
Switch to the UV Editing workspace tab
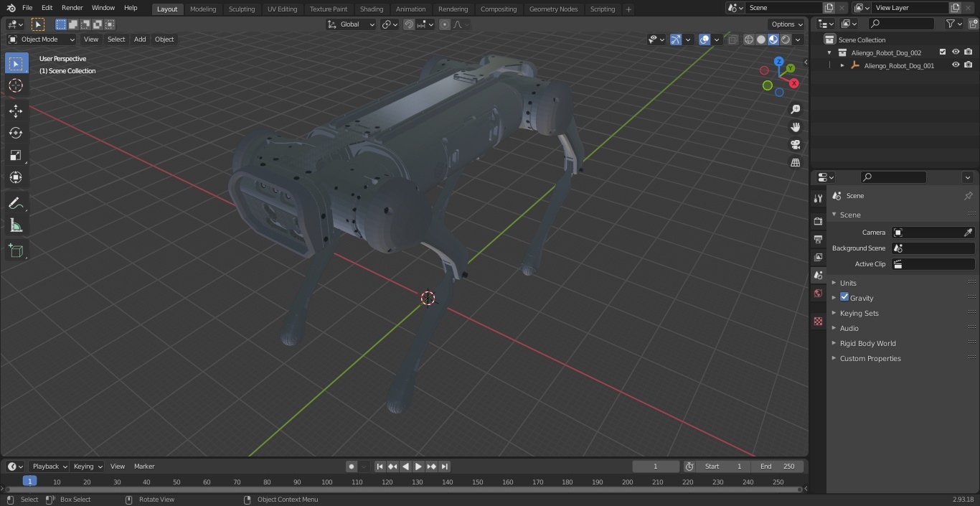pyautogui.click(x=282, y=9)
